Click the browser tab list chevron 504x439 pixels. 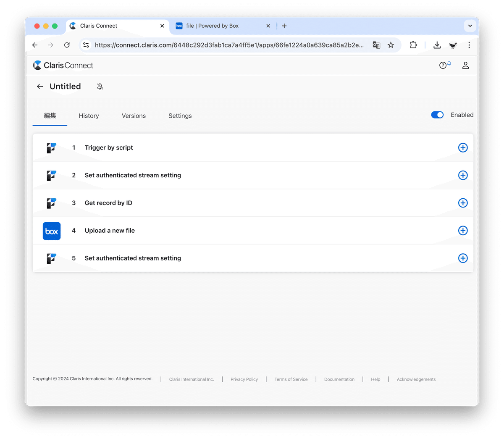[470, 26]
